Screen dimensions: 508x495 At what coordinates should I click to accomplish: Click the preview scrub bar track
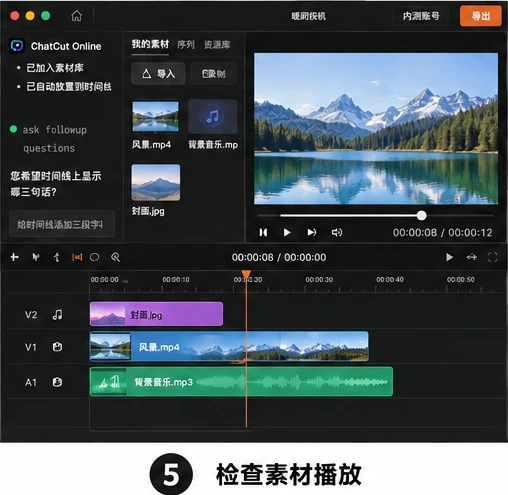(x=376, y=216)
